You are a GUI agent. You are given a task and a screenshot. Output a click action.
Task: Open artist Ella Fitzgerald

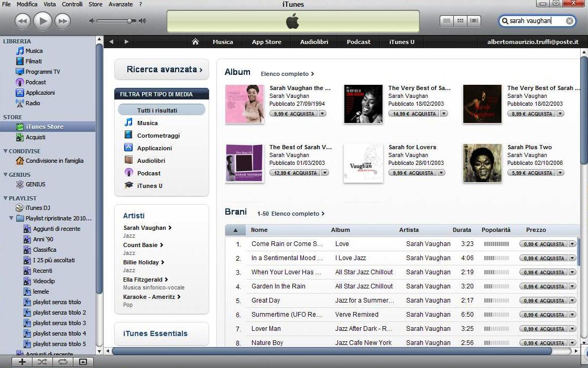click(146, 280)
